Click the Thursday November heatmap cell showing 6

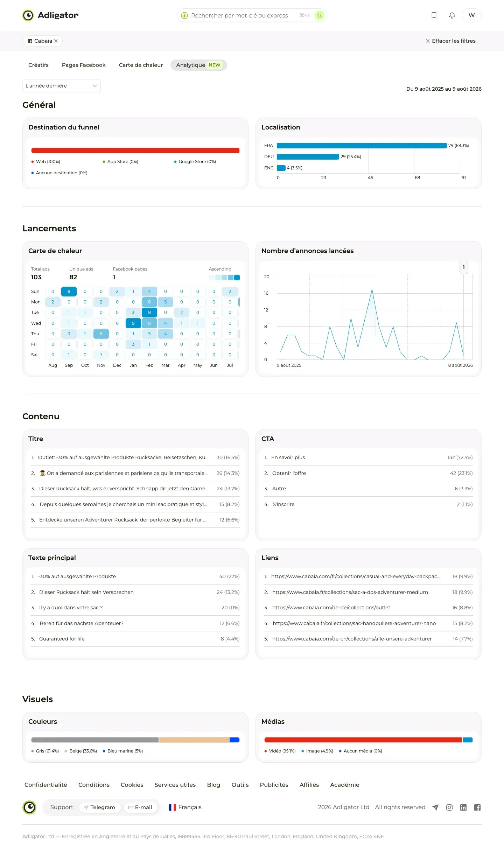[x=101, y=334]
